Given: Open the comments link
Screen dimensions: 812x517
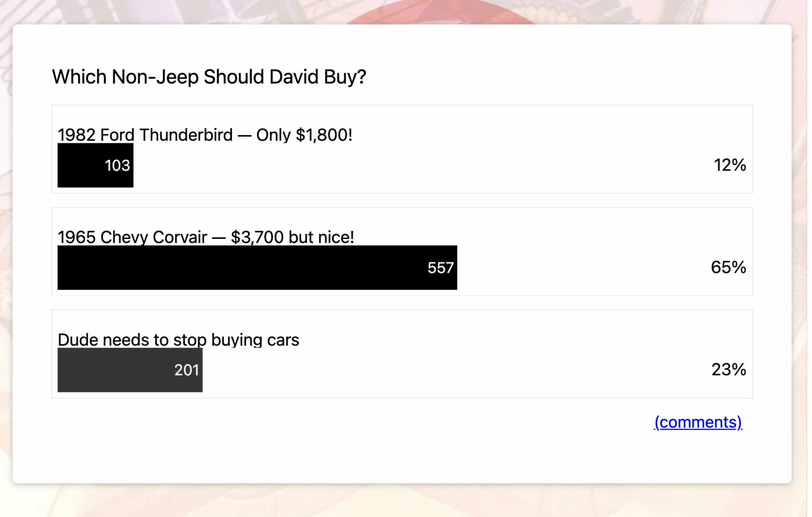Looking at the screenshot, I should pyautogui.click(x=698, y=422).
